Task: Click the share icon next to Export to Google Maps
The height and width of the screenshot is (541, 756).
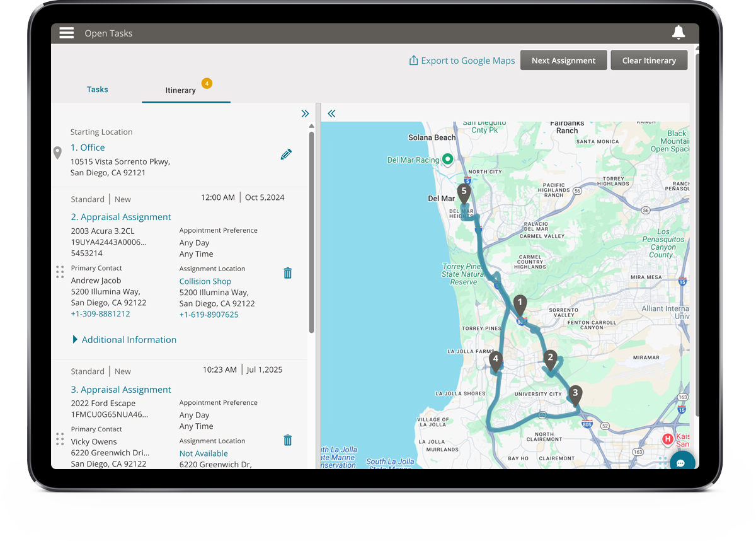Action: point(413,59)
